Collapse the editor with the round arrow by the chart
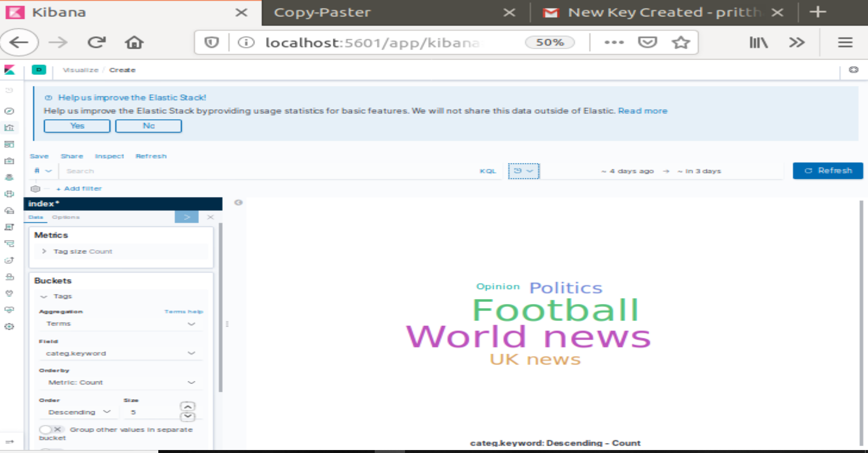Viewport: 868px width, 453px height. click(x=239, y=203)
